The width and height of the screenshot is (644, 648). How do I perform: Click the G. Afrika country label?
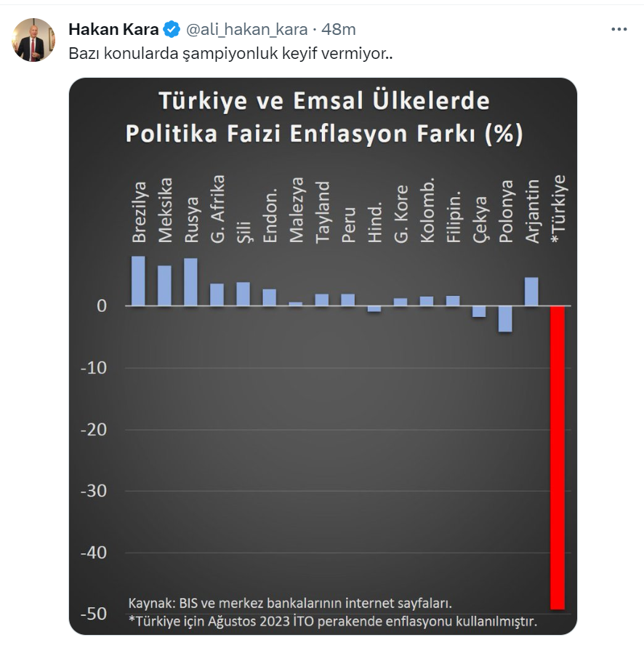(x=217, y=208)
